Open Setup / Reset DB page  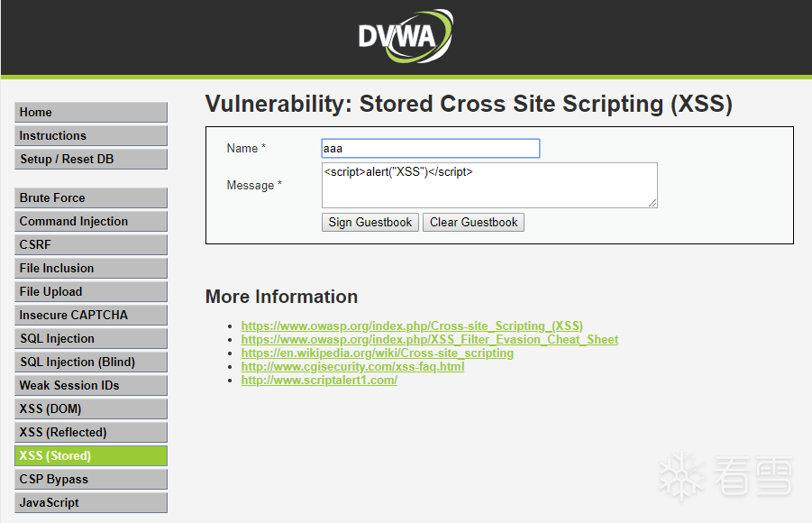[x=91, y=159]
